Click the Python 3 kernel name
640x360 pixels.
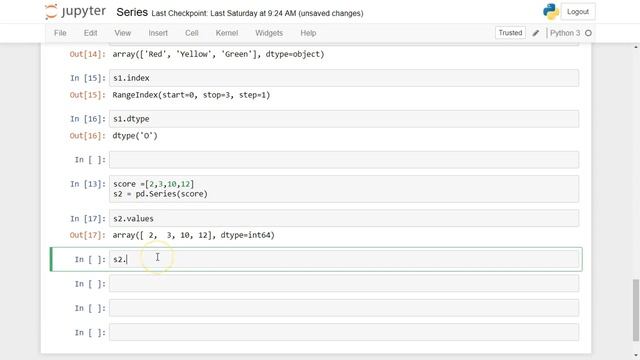[565, 33]
